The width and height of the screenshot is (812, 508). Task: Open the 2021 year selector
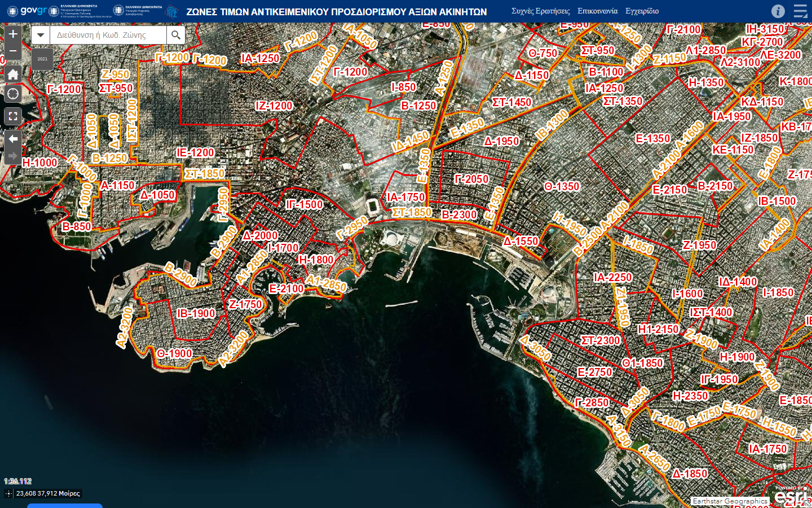coord(42,59)
